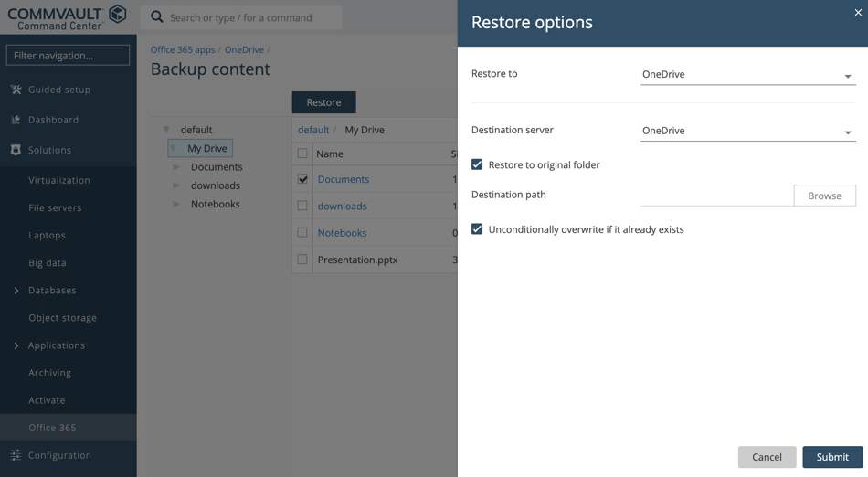This screenshot has width=868, height=477.
Task: Tick the Presentation.pptx checkbox
Action: pos(302,259)
